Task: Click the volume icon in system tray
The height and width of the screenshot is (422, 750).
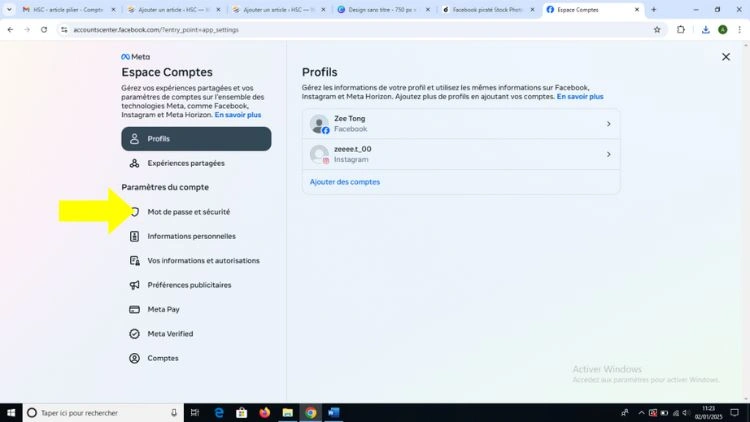Action: click(686, 413)
